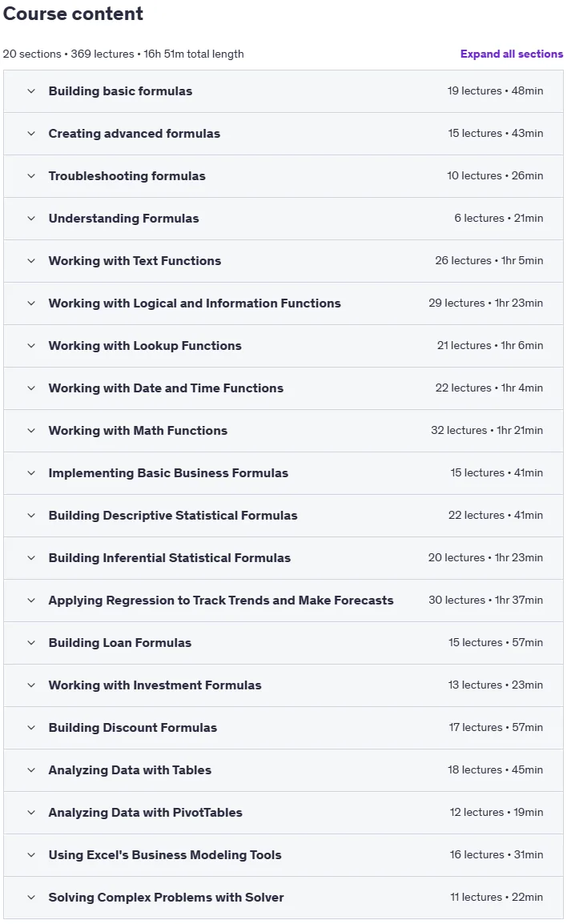Expand Working with Math Functions chevron
The width and height of the screenshot is (567, 924).
(x=31, y=431)
